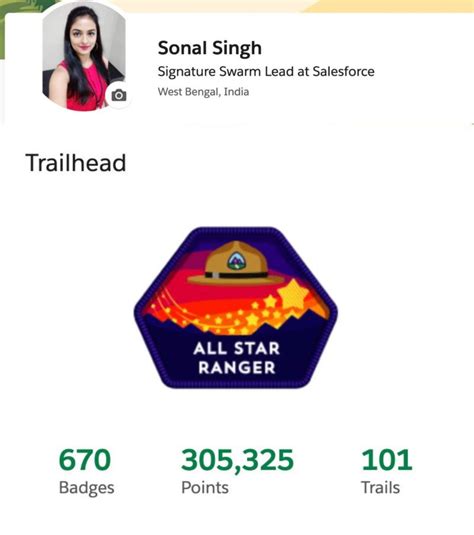
Task: Click the mountain emblem on the hat
Action: (235, 261)
